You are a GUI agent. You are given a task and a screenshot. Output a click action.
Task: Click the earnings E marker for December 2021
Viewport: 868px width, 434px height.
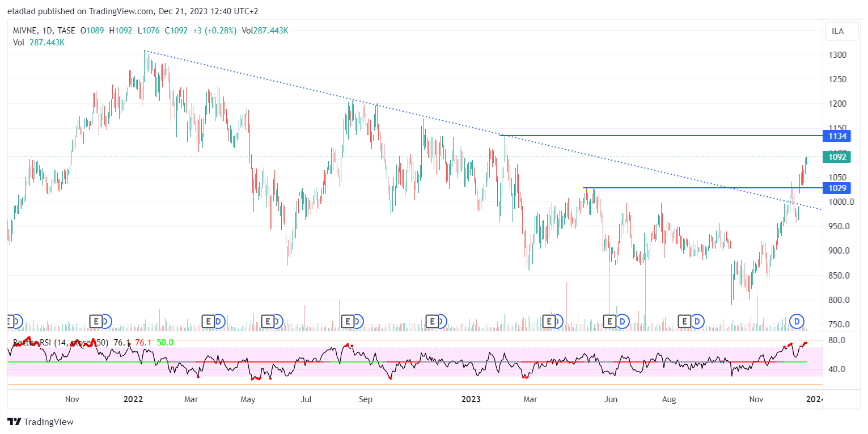tap(96, 322)
